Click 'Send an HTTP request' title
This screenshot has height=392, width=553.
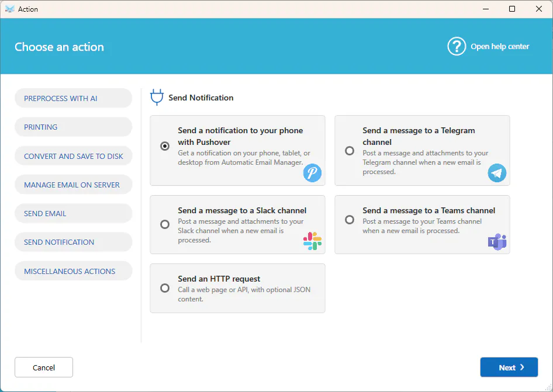point(219,279)
